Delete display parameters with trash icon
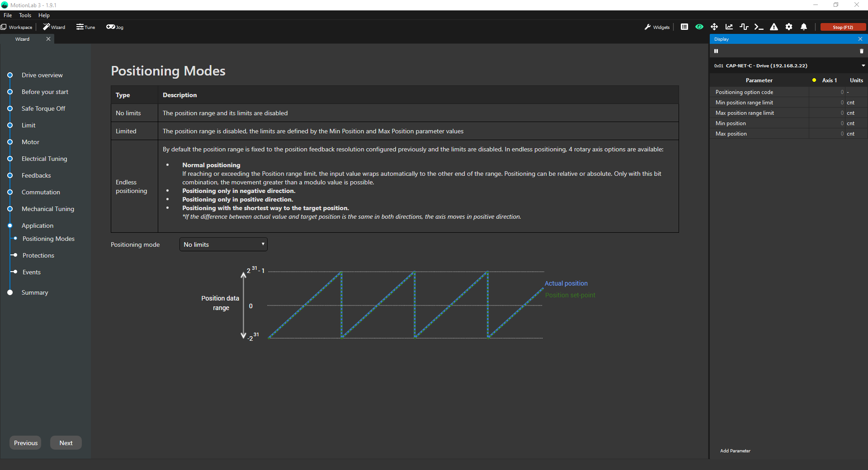Viewport: 868px width, 470px height. click(x=861, y=51)
